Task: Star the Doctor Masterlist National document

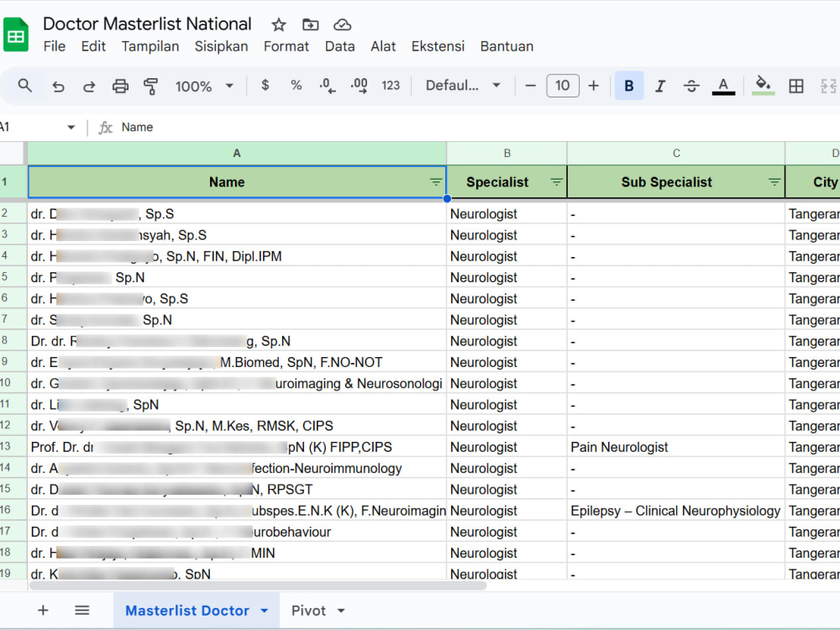Action: coord(279,24)
